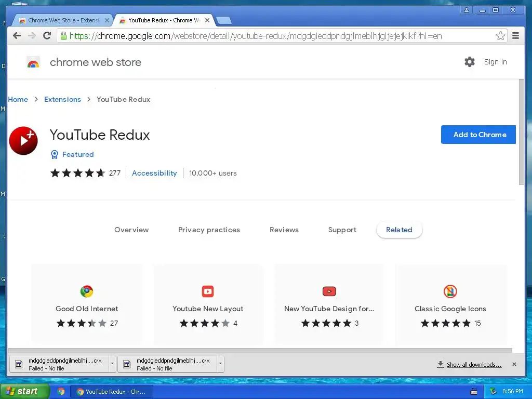532x399 pixels.
Task: Click the YouTube Redux red play icon
Action: click(x=23, y=140)
